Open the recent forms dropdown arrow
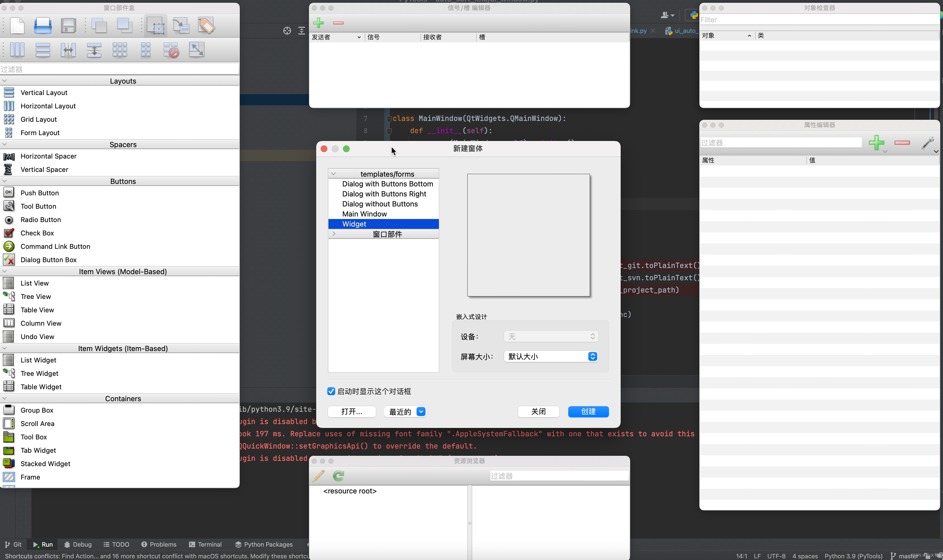 pyautogui.click(x=421, y=412)
